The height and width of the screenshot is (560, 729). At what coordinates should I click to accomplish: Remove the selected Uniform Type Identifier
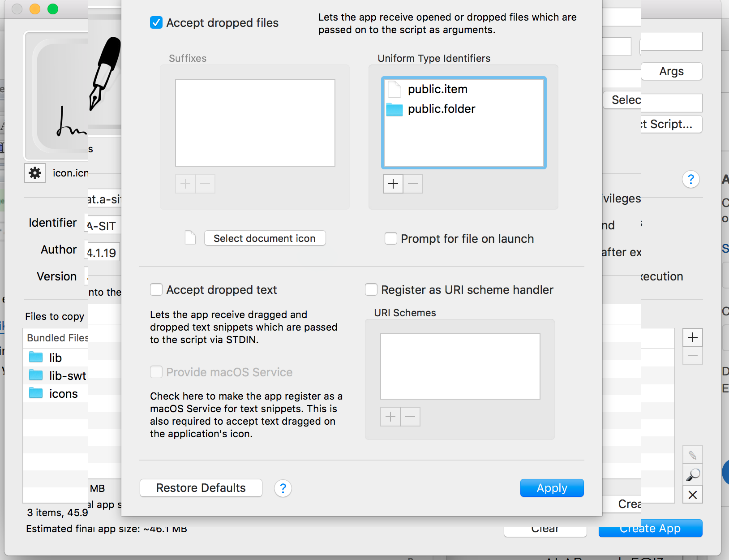pyautogui.click(x=413, y=184)
